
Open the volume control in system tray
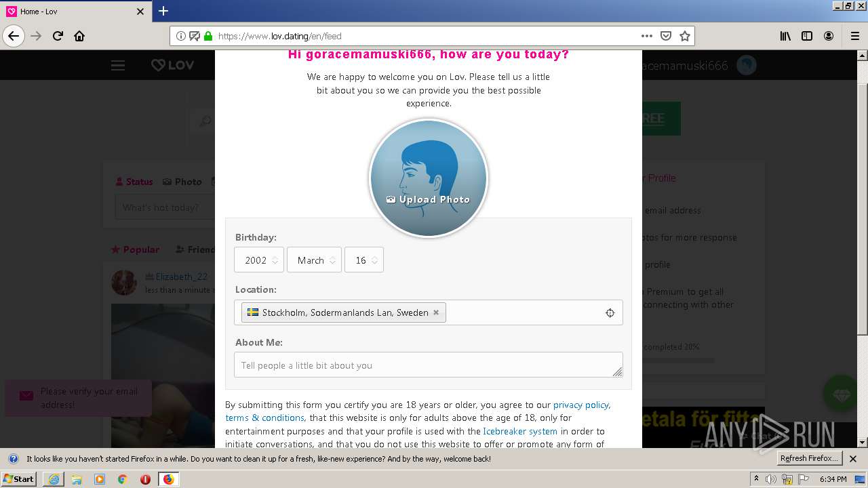771,479
